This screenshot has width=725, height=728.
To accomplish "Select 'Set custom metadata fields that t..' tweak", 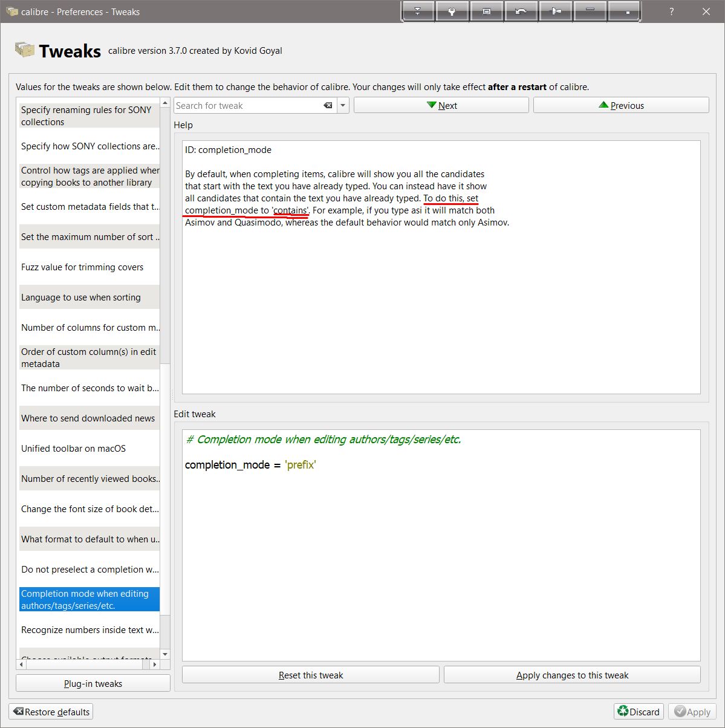I will [89, 206].
